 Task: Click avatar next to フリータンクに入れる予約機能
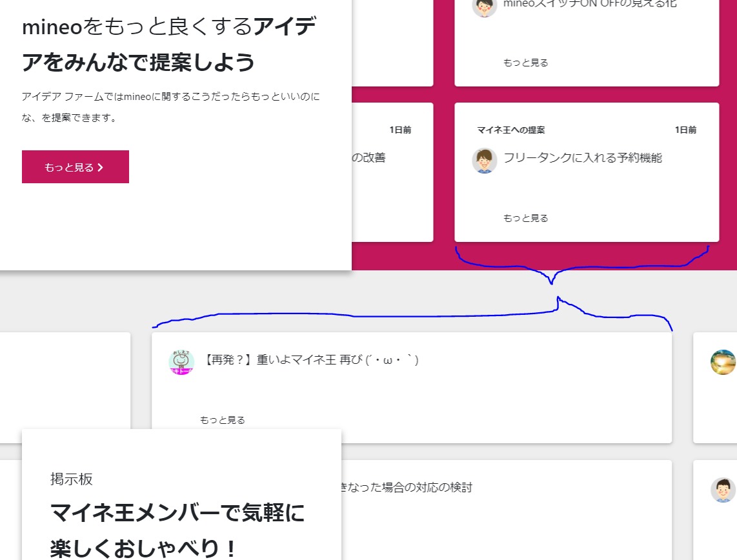(484, 160)
